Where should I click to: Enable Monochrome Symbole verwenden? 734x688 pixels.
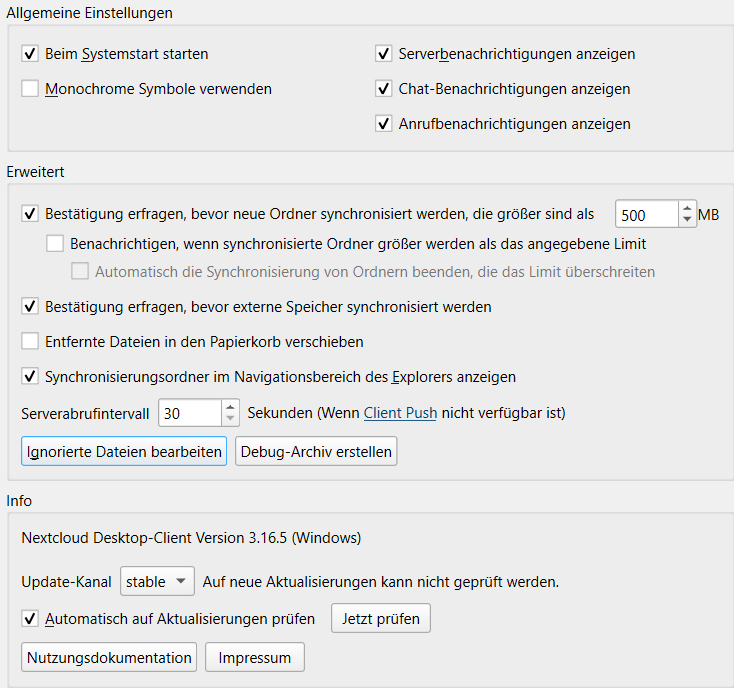coord(30,88)
